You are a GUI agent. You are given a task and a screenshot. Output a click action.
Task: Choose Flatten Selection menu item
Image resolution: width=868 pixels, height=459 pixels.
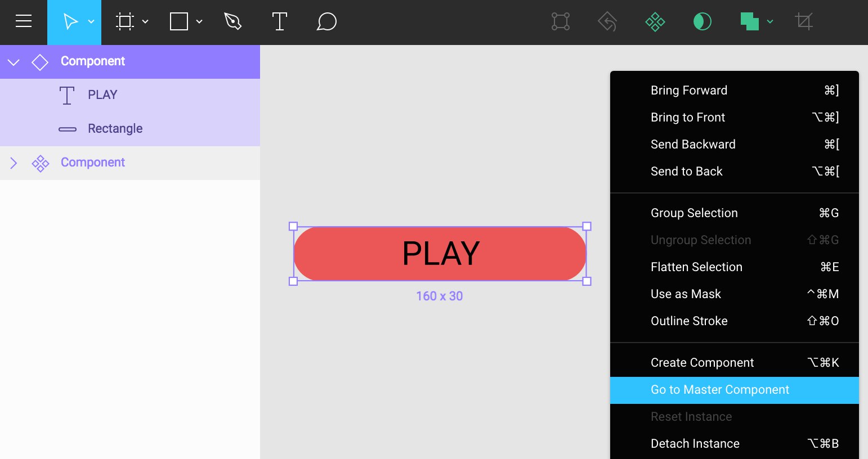pyautogui.click(x=735, y=267)
